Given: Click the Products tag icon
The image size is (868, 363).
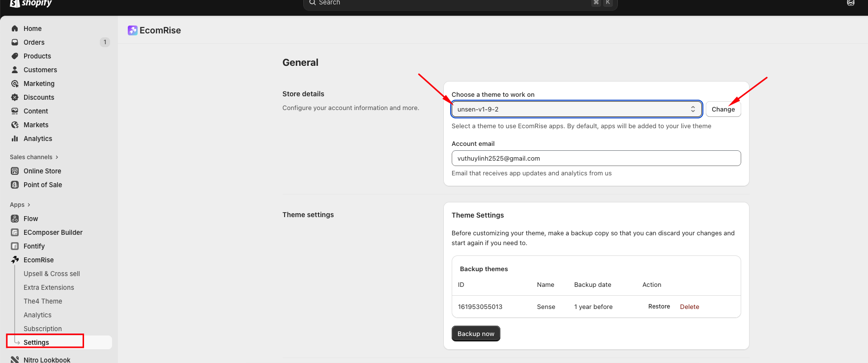Looking at the screenshot, I should click(x=15, y=56).
